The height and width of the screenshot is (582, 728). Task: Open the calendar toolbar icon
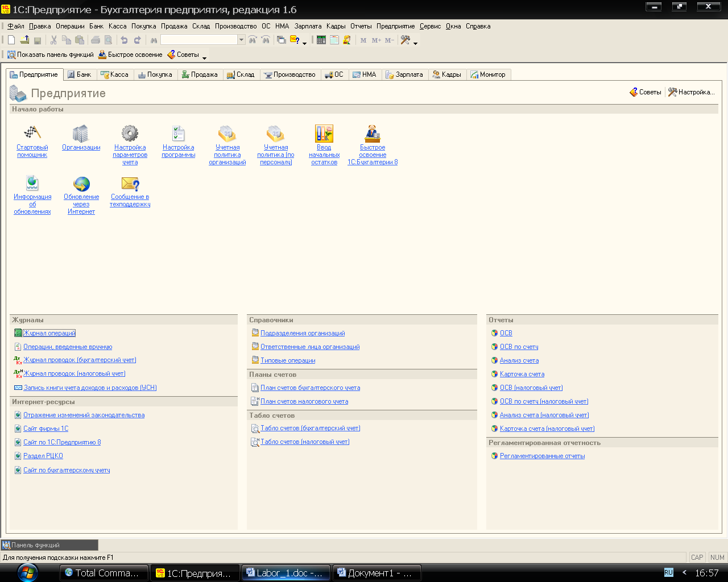coord(334,40)
